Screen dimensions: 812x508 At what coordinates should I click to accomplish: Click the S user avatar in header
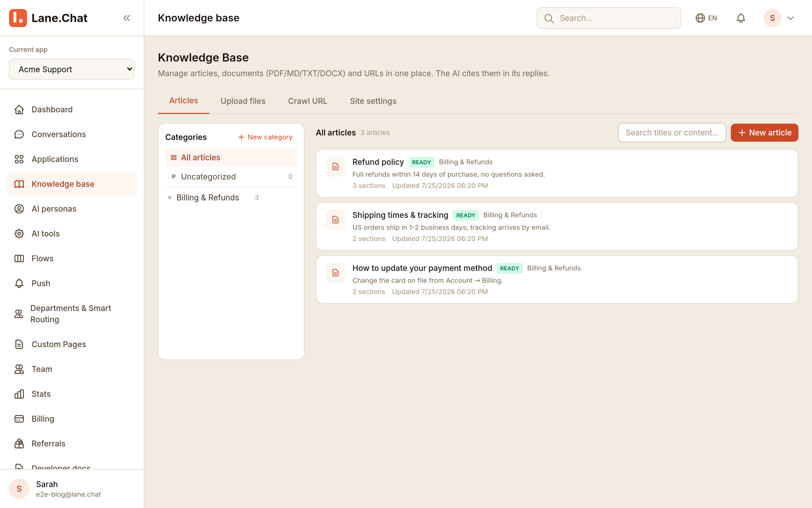click(772, 18)
